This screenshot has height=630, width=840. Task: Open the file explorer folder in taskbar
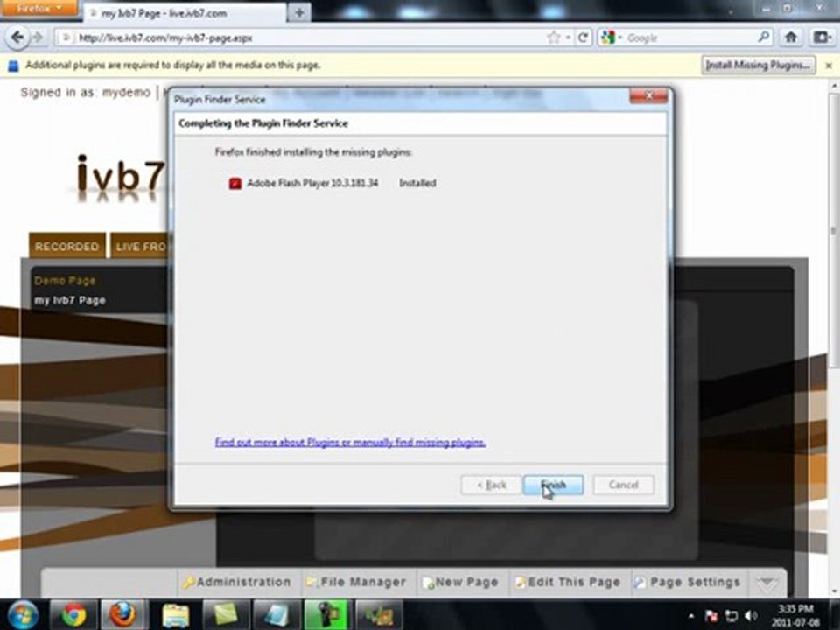click(x=175, y=614)
